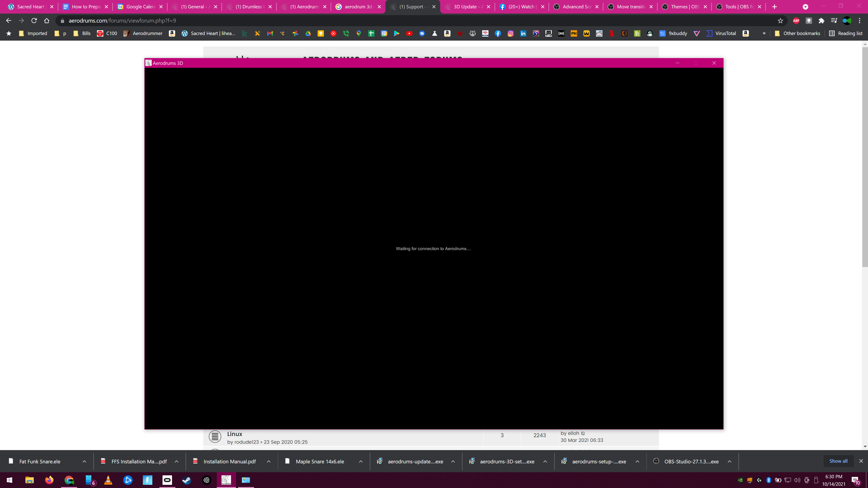Open Firefox from the taskbar

coord(49,480)
